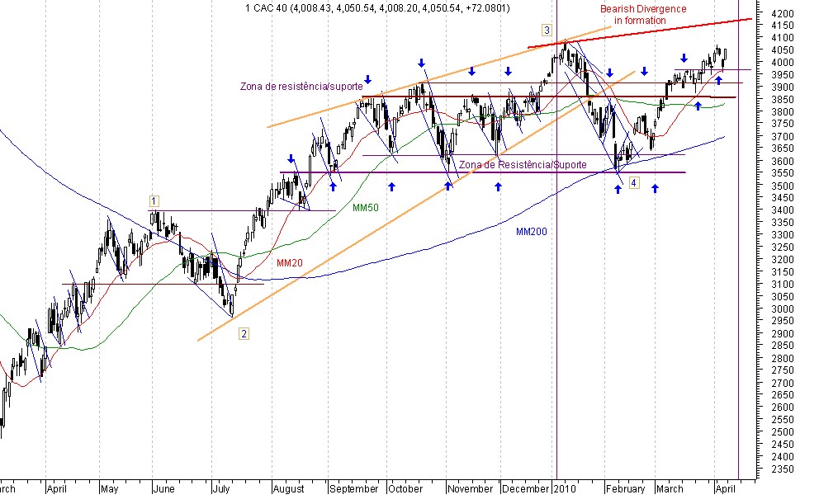Screen dimensions: 819x504
Task: Click the 2900 price axis value
Action: coord(782,333)
